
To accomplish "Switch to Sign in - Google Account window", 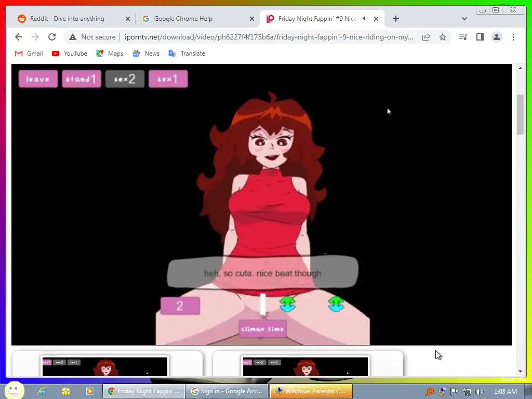I will tap(227, 391).
